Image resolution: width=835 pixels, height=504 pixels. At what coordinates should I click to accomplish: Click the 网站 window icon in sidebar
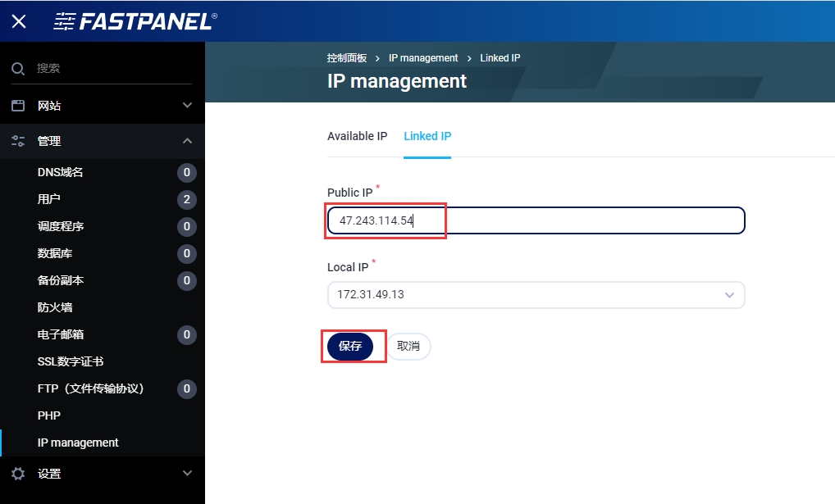point(18,106)
